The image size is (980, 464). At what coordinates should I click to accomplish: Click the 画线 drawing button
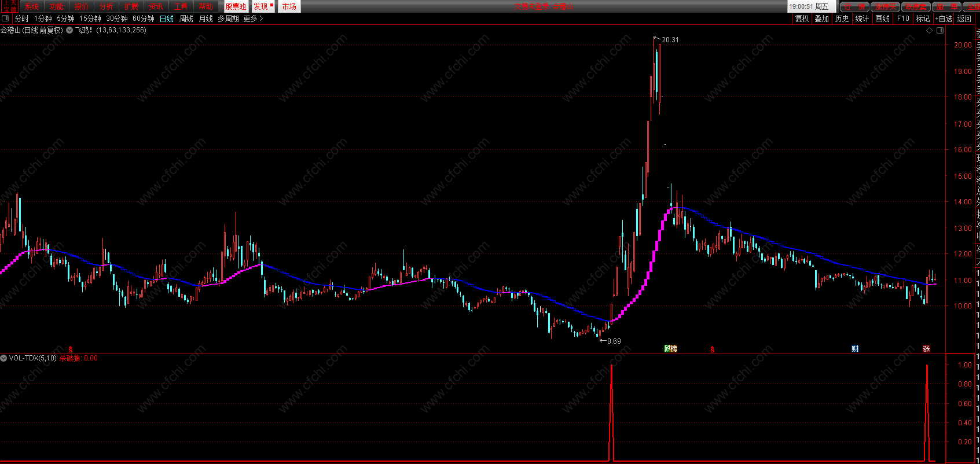[x=883, y=19]
